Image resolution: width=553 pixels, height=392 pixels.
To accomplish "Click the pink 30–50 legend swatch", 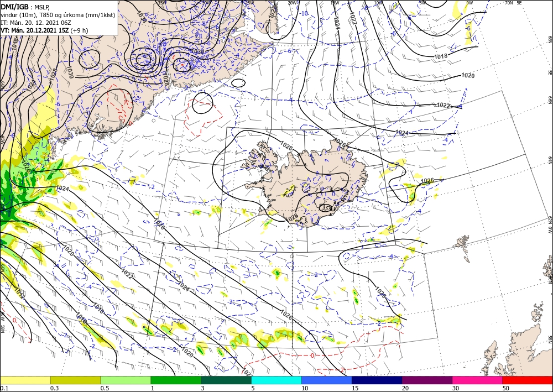I will pos(478,380).
